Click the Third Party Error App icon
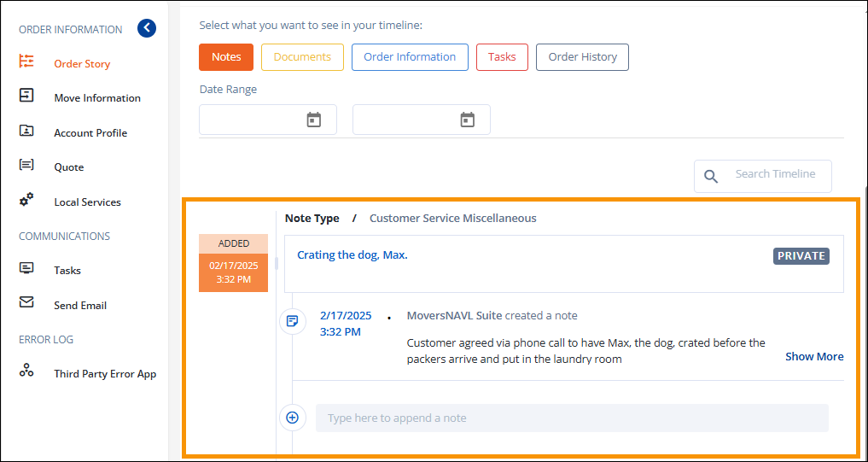Screen dimensions: 868x462 (x=26, y=371)
